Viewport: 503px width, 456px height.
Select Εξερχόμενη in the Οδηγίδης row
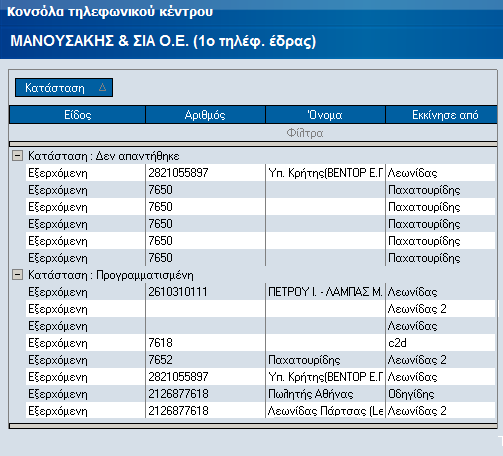[x=85, y=394]
